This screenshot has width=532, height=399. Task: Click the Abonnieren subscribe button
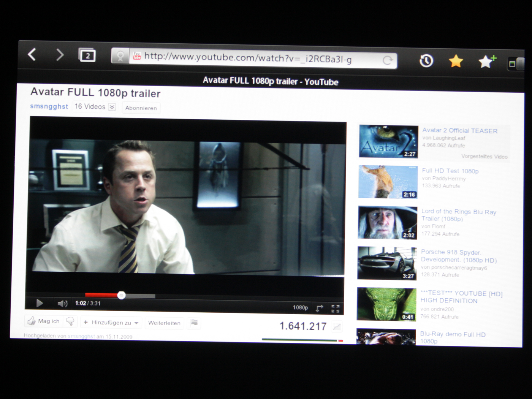[141, 108]
